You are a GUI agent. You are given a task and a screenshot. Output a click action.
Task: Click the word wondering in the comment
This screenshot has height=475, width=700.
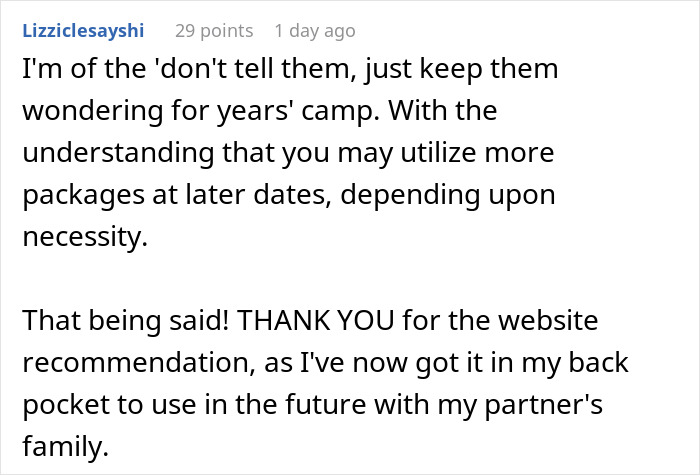tap(92, 111)
